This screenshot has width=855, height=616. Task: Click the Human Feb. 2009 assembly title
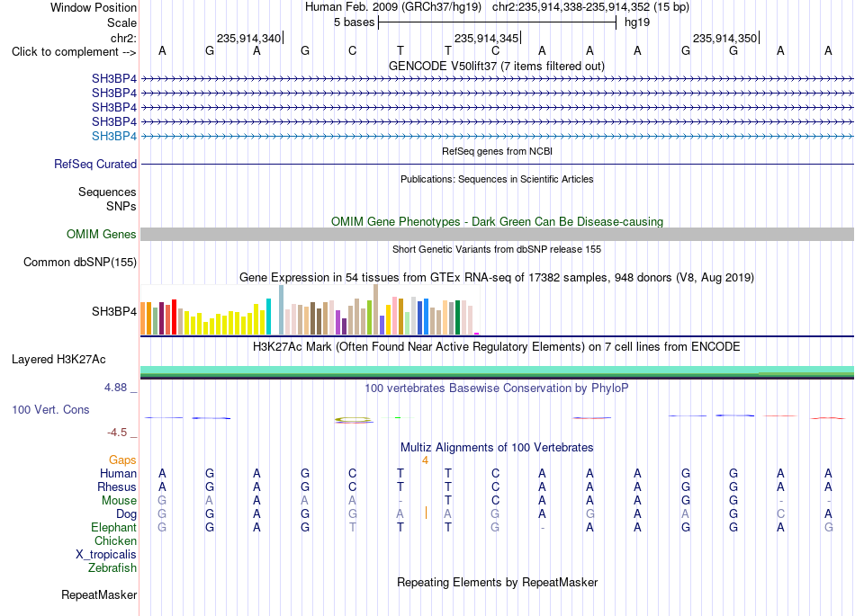393,7
